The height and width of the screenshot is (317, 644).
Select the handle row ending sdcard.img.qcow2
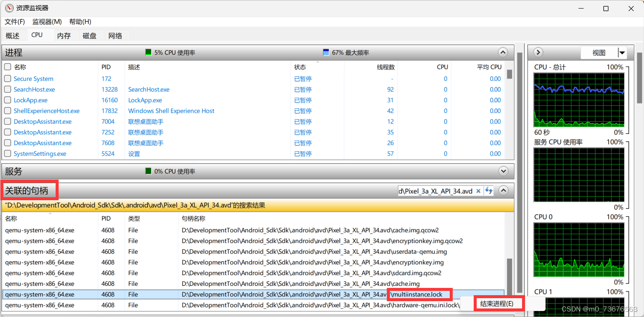pyautogui.click(x=253, y=273)
